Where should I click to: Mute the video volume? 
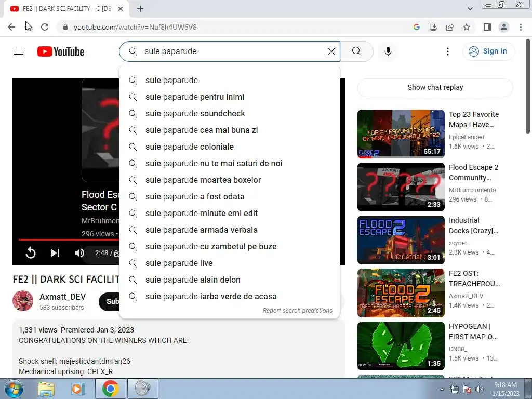[79, 253]
